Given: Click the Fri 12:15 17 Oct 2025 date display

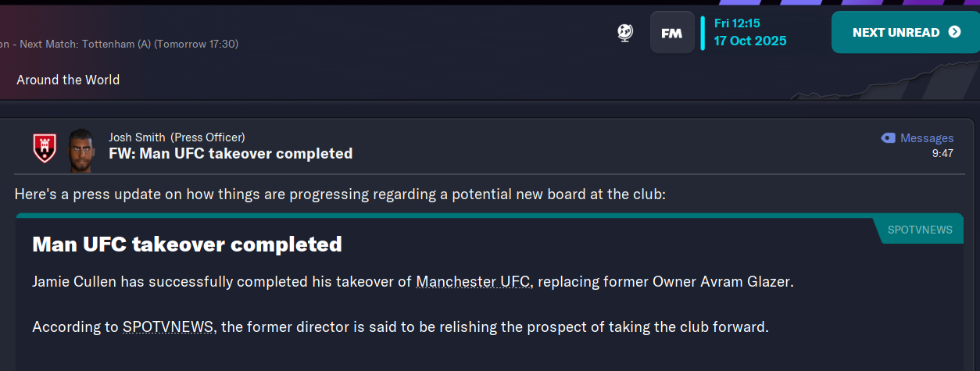Looking at the screenshot, I should click(750, 32).
